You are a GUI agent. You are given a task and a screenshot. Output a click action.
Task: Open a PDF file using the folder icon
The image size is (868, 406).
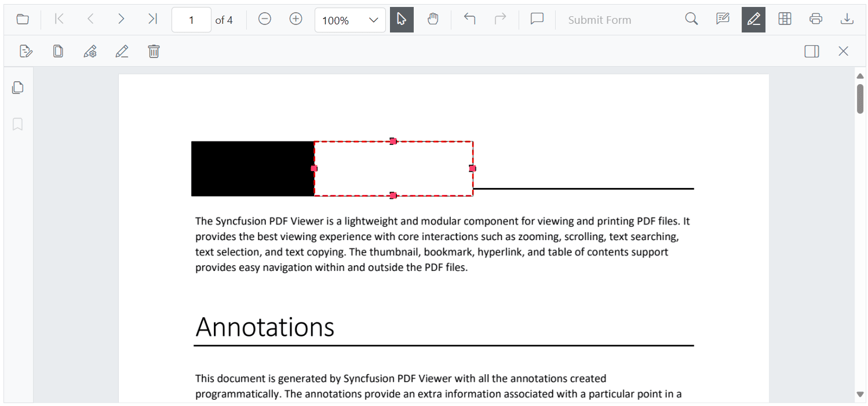pos(23,19)
